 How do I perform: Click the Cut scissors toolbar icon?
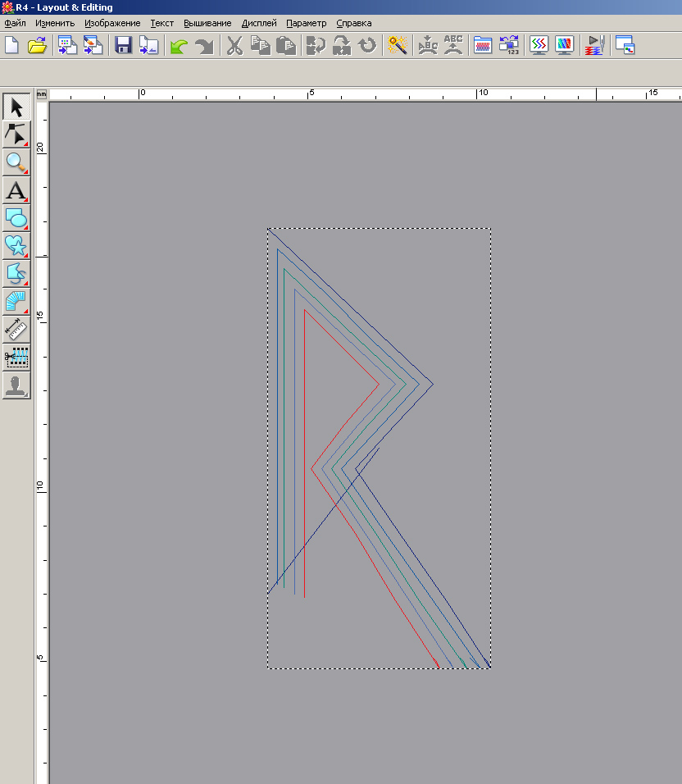[x=234, y=45]
